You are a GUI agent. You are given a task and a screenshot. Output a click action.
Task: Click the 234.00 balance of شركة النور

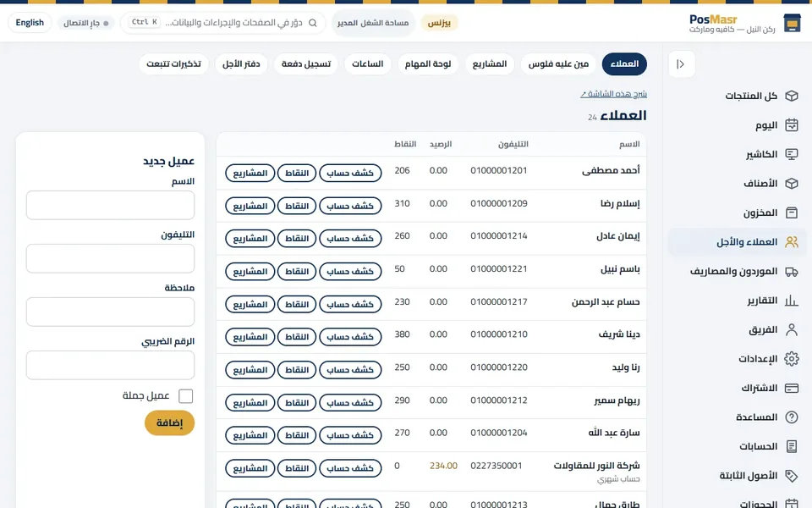[x=443, y=466]
